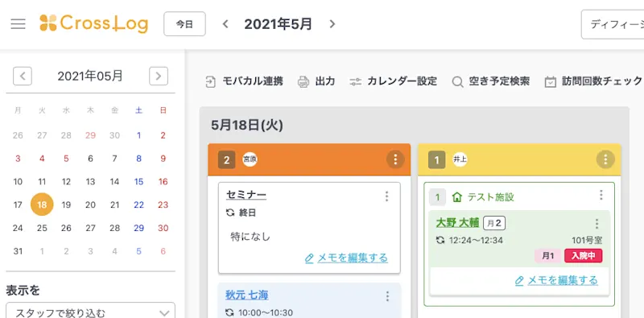The image size is (644, 318).
Task: Select May 19 in mini calendar
Action: click(x=66, y=204)
